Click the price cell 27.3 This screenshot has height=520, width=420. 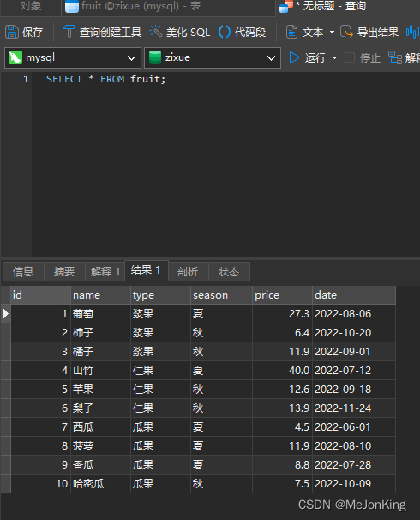(x=282, y=314)
